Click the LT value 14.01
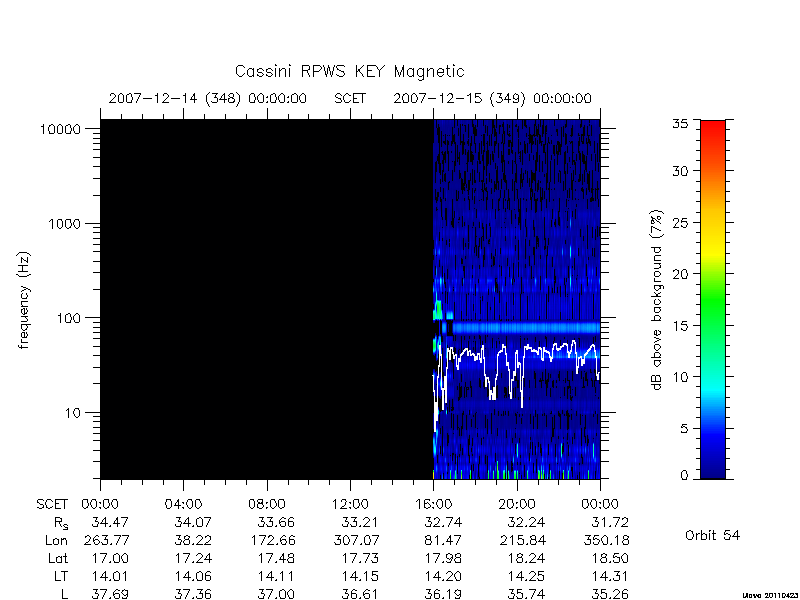 coord(110,576)
